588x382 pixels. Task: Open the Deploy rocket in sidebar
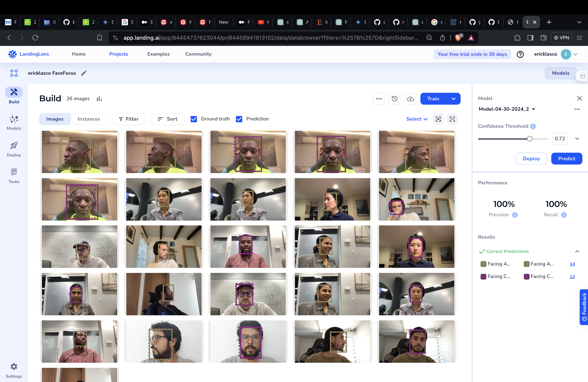click(14, 149)
